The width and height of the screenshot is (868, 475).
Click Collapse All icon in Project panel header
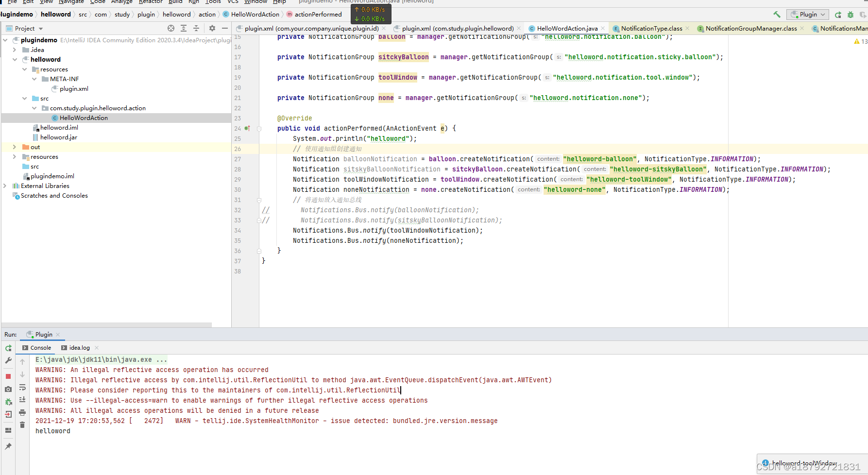click(196, 28)
